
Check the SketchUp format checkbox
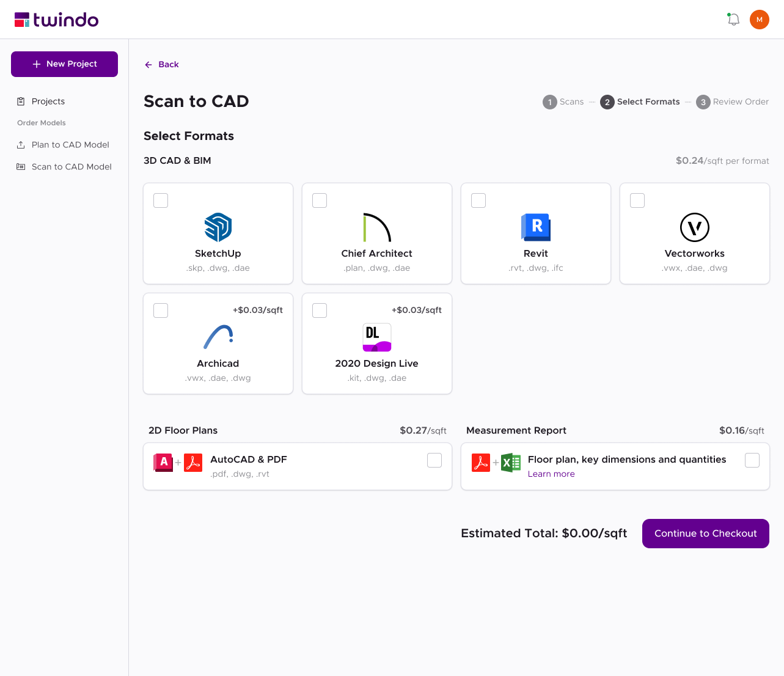[161, 200]
